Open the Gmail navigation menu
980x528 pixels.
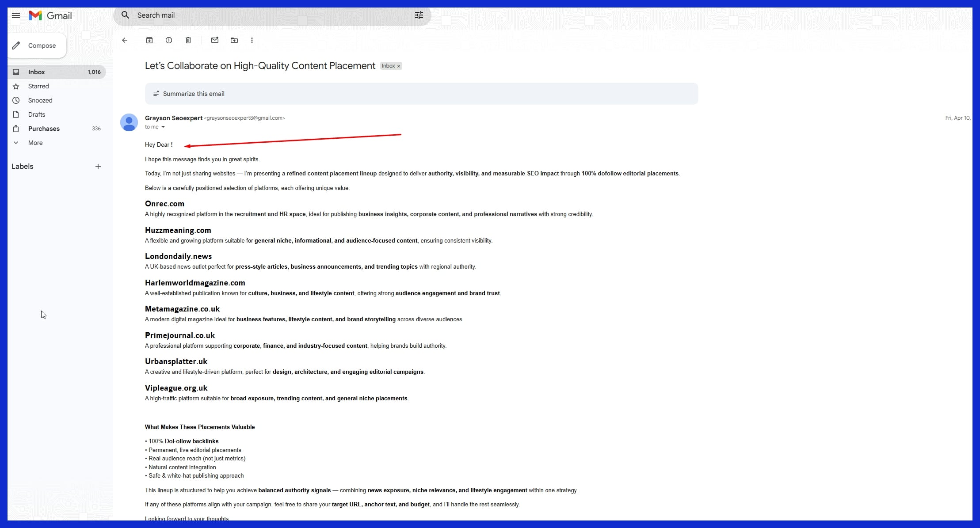pos(15,15)
